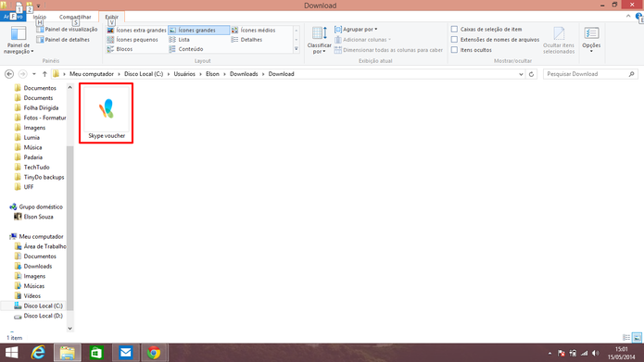Expand the Agrupar por dropdown
644x362 pixels.
pos(356,29)
